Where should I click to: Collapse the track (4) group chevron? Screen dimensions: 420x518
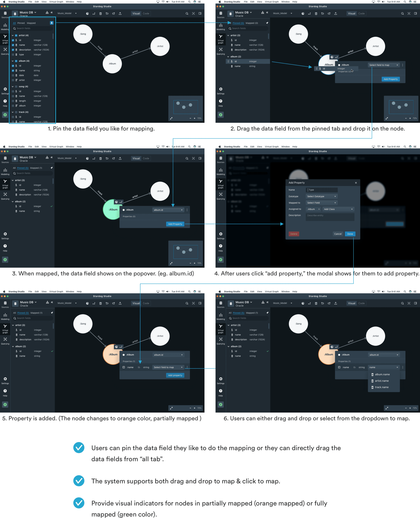pyautogui.click(x=13, y=112)
